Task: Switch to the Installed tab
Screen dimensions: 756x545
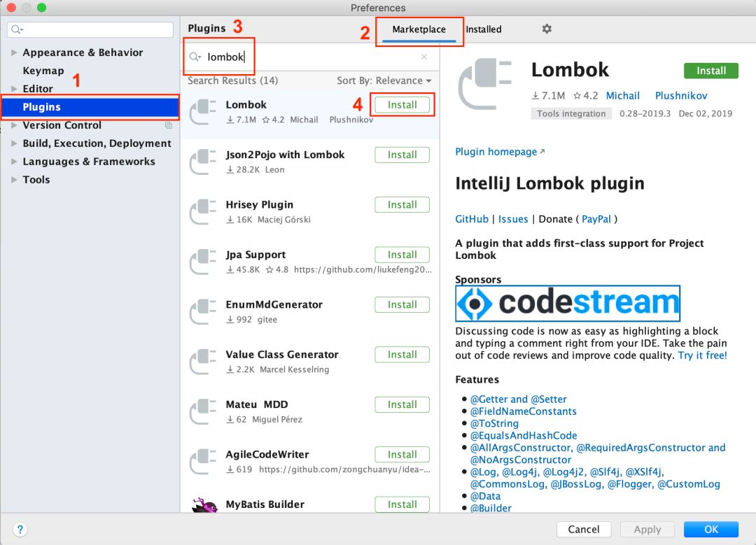Action: tap(483, 29)
